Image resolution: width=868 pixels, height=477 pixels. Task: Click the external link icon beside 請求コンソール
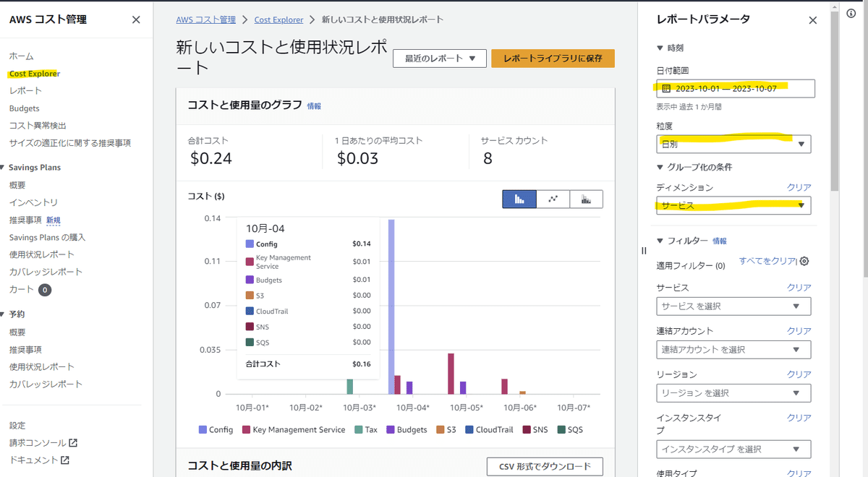[73, 442]
